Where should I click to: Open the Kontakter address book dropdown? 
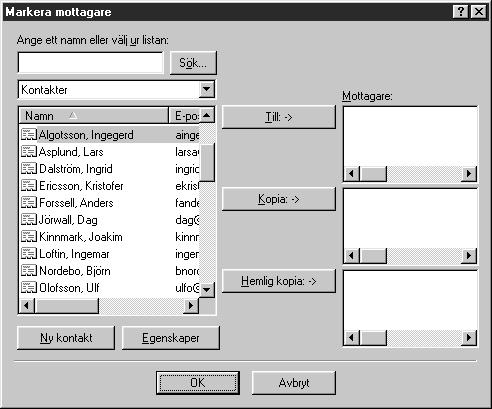pos(207,89)
